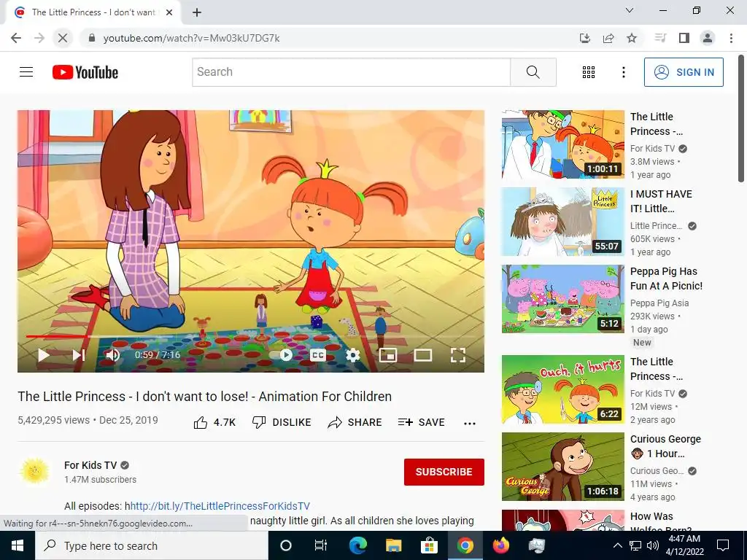Open Peppa Pig picnic video thumbnail
The image size is (747, 560).
pos(562,299)
